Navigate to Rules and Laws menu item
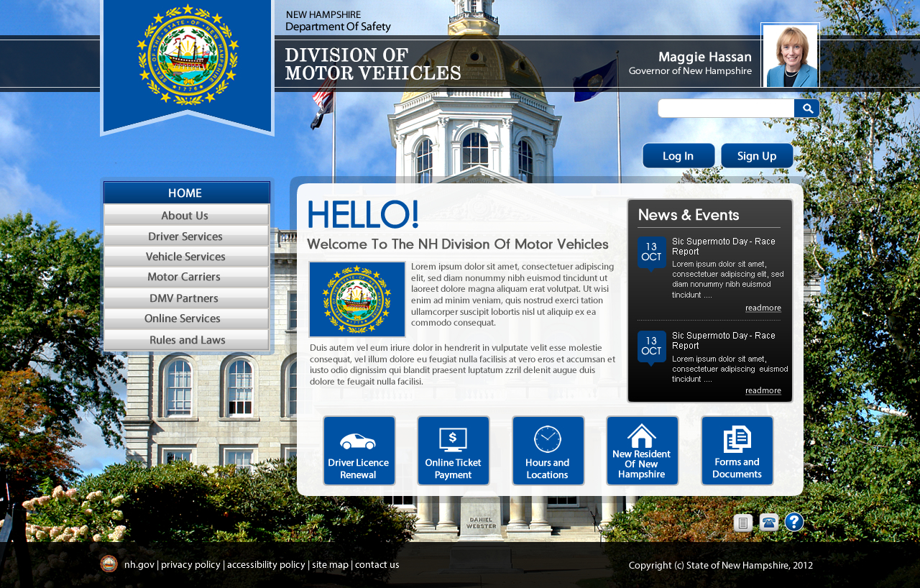The height and width of the screenshot is (588, 920). (185, 339)
